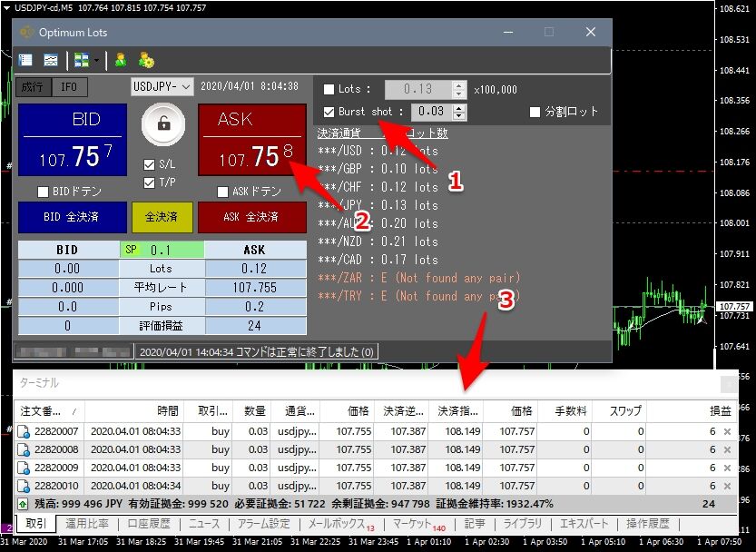Open the 口座履歴 terminal tab
The height and width of the screenshot is (552, 756).
tap(149, 524)
